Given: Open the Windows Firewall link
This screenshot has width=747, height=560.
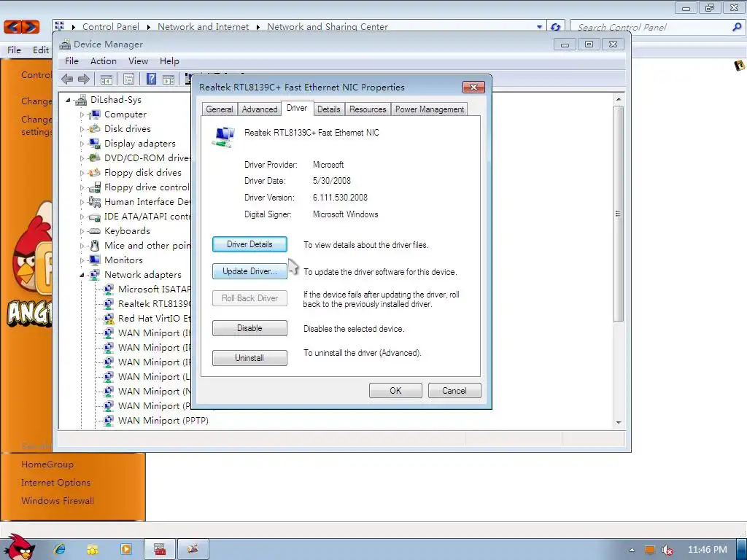Looking at the screenshot, I should pos(57,500).
